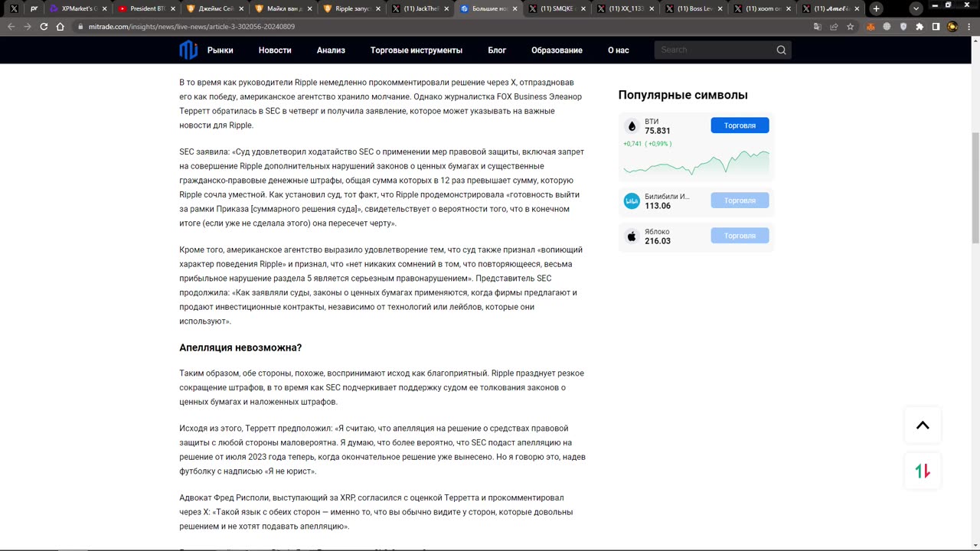Screen dimensions: 980x551
Task: Reload the page with refresh icon
Action: click(44, 26)
